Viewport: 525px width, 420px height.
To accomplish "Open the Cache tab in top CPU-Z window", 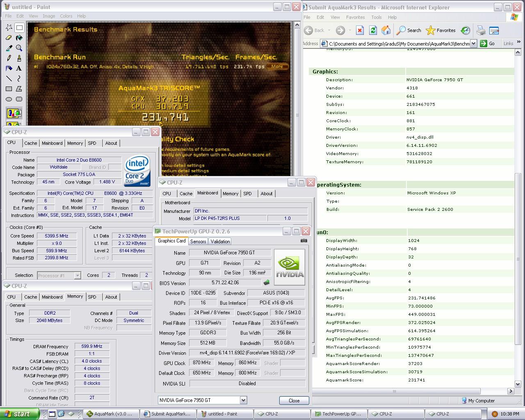I will click(x=31, y=143).
